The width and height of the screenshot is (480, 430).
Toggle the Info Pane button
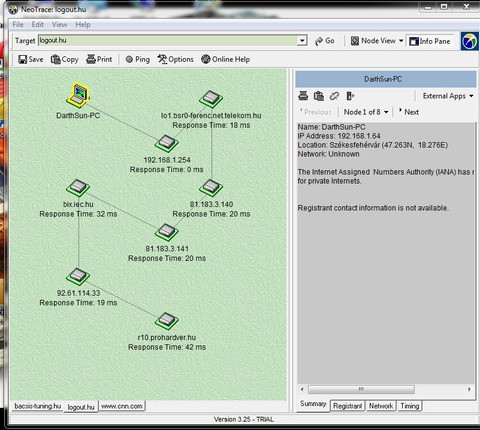pos(430,41)
